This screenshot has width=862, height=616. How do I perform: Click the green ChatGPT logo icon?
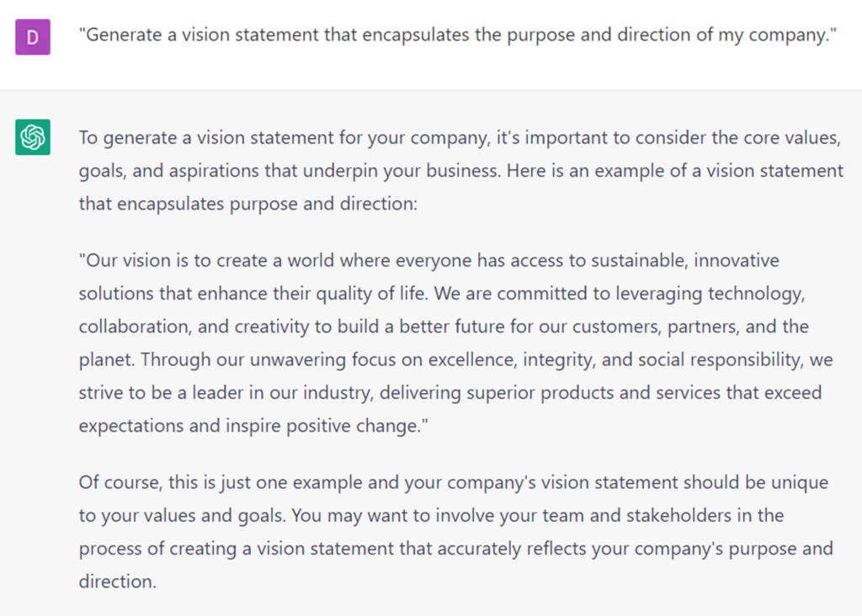click(x=33, y=137)
